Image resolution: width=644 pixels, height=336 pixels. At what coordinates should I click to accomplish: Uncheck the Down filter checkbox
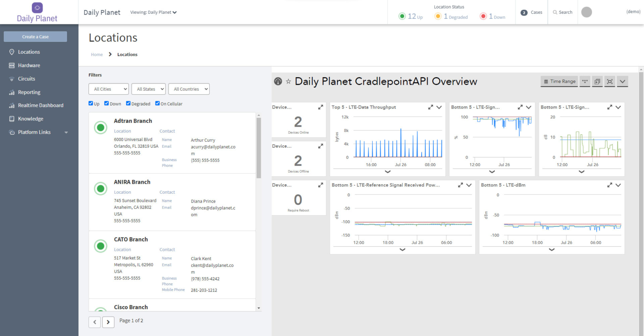[x=106, y=104]
